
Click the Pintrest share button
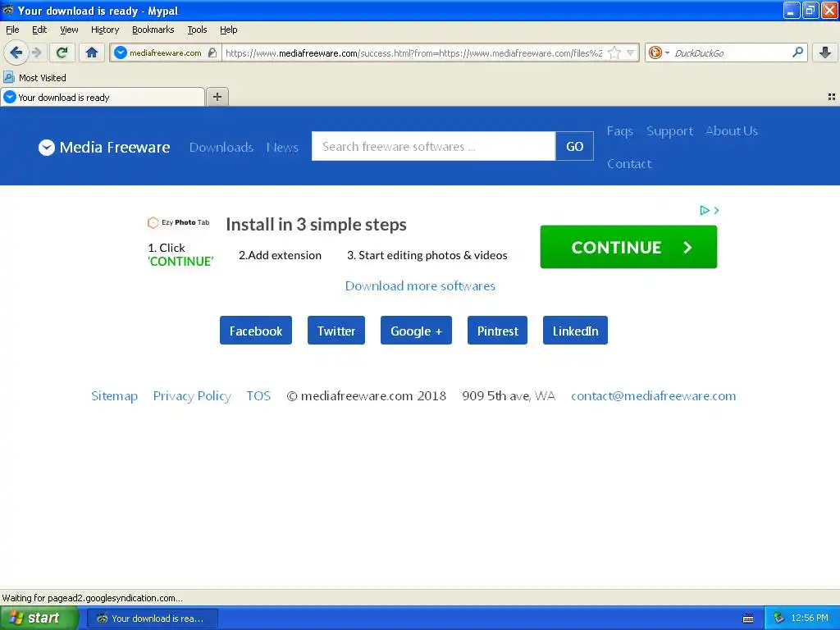tap(497, 331)
